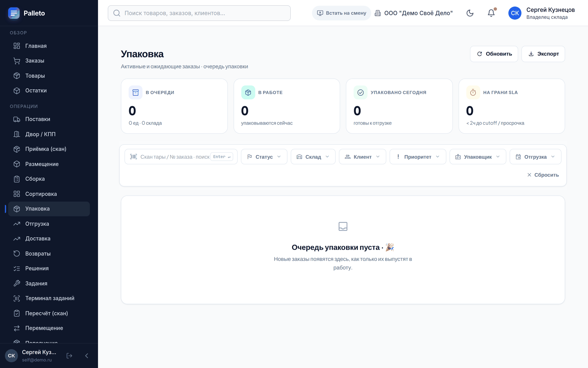The image size is (588, 368).
Task: Click Встать на смену button
Action: 342,13
